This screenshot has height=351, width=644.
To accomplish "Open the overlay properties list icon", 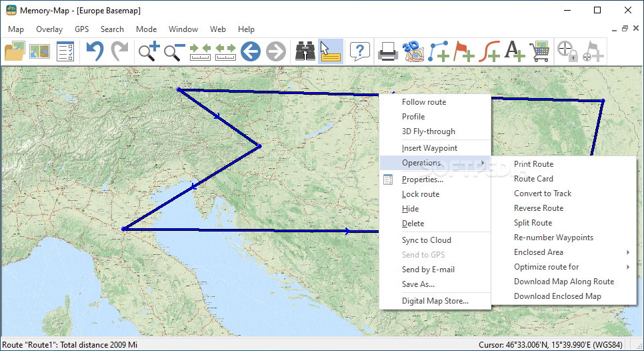I will pyautogui.click(x=65, y=51).
